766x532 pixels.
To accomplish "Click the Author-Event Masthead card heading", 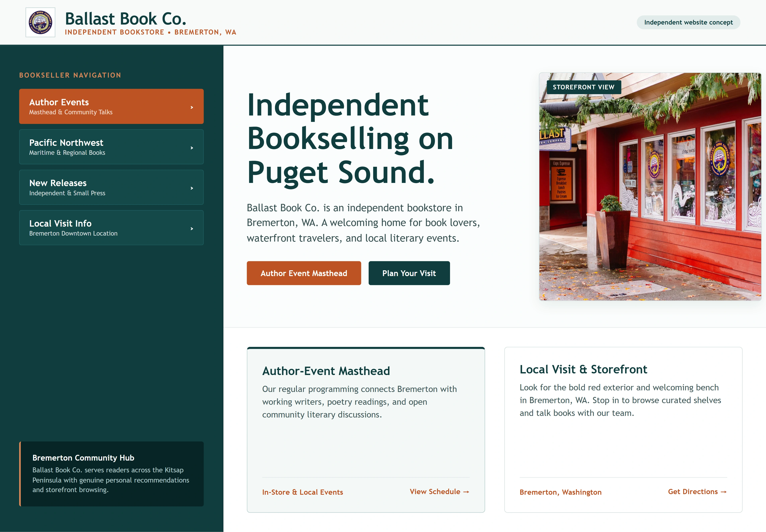I will 326,371.
